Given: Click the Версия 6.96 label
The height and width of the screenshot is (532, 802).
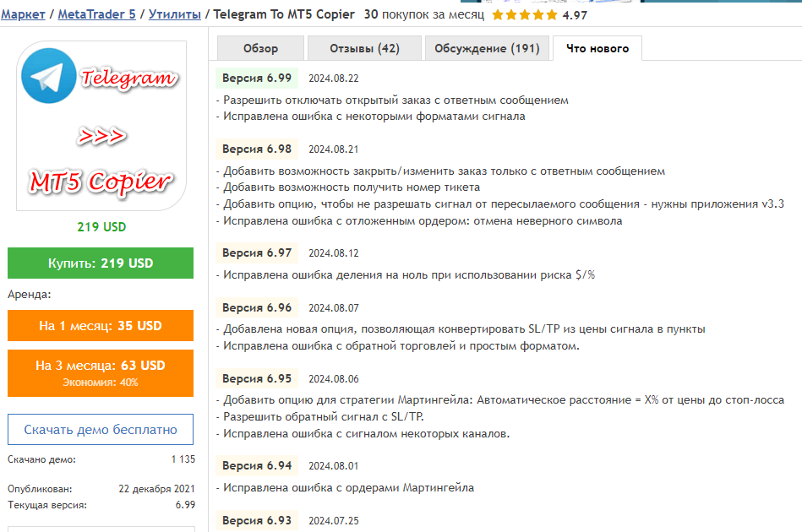Looking at the screenshot, I should point(257,307).
